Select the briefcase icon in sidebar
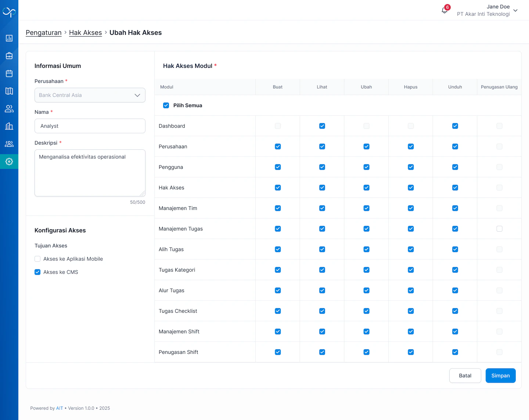Image resolution: width=529 pixels, height=420 pixels. [9, 56]
